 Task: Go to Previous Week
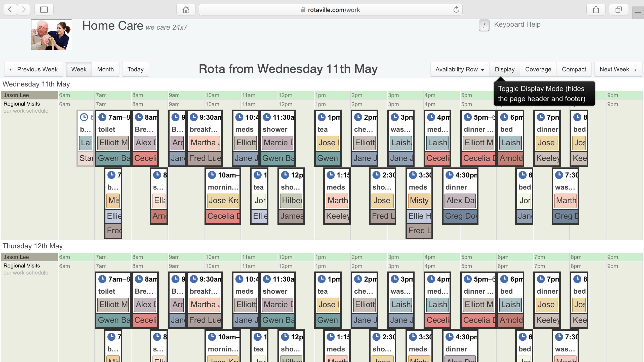(x=33, y=69)
